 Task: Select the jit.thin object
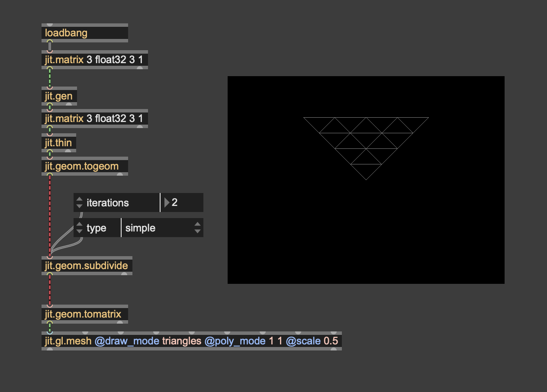point(59,143)
